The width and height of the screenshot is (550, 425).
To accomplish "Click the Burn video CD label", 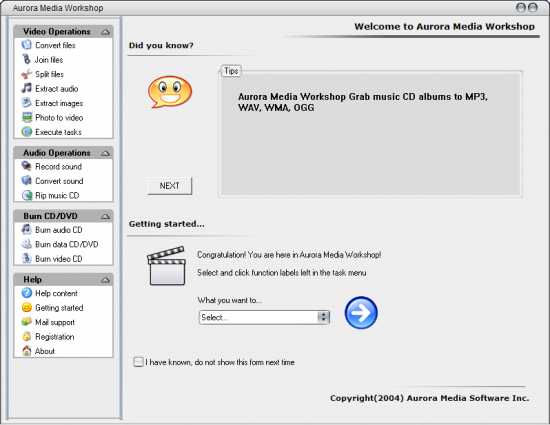I will coord(59,259).
